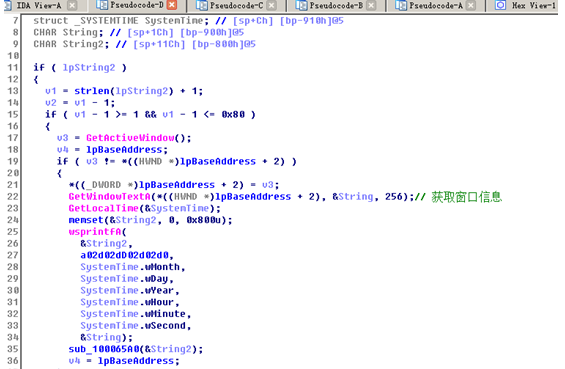This screenshot has height=369, width=565.
Task: Click GetActiveWindow function call
Action: (130, 138)
